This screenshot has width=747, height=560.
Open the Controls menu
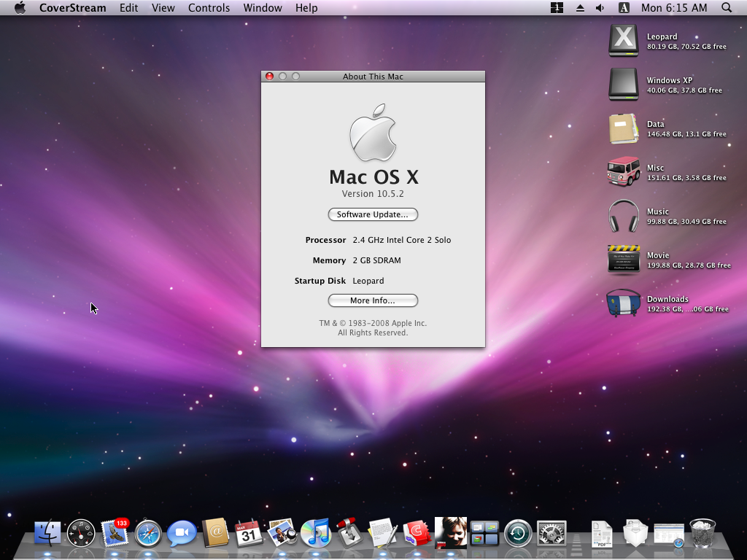(x=209, y=7)
